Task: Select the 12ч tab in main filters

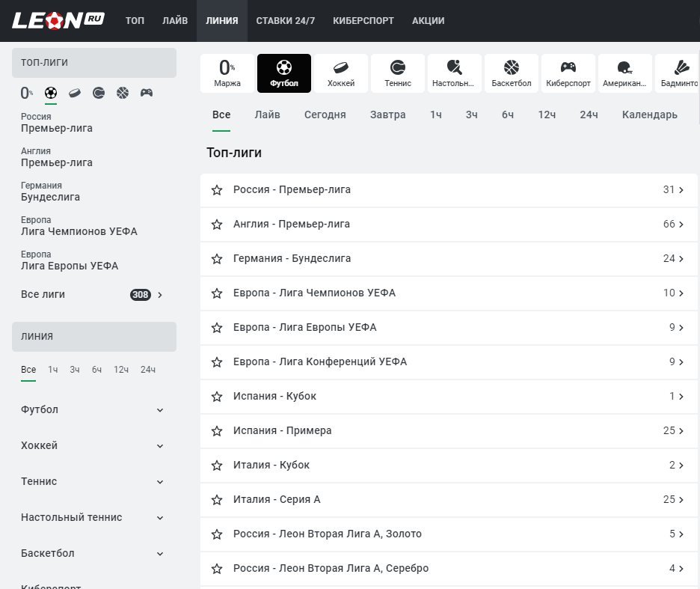Action: [x=547, y=115]
